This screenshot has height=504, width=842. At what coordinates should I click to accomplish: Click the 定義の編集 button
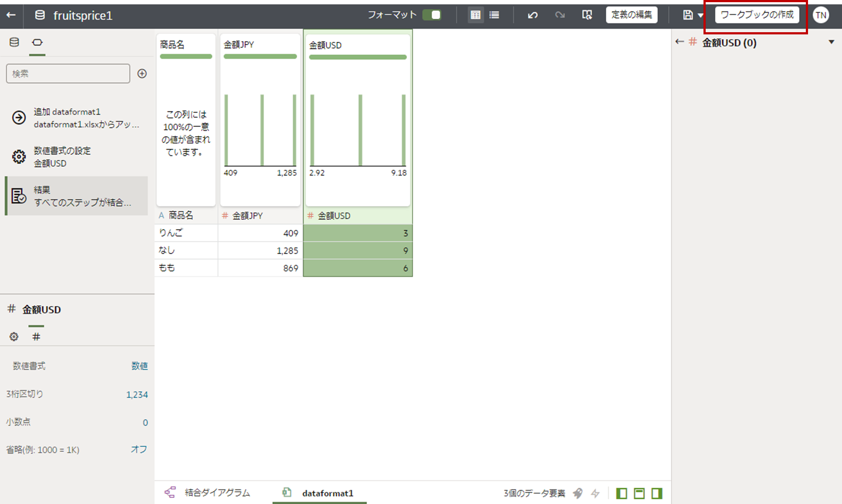(631, 15)
